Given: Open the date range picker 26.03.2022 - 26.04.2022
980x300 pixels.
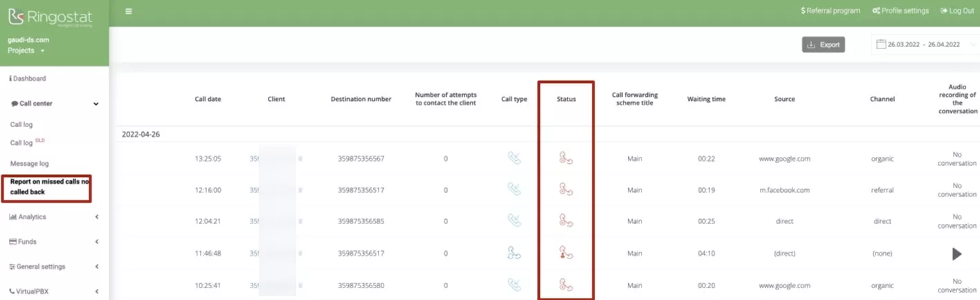Looking at the screenshot, I should (925, 45).
